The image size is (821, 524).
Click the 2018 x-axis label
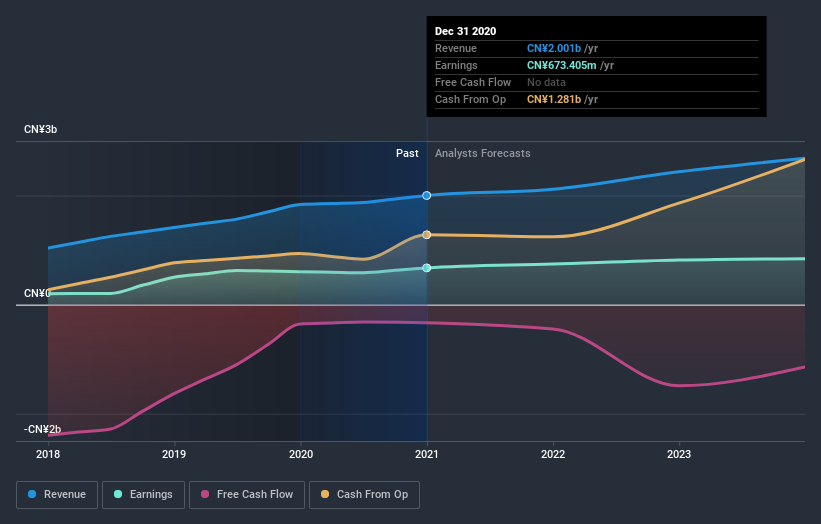48,454
